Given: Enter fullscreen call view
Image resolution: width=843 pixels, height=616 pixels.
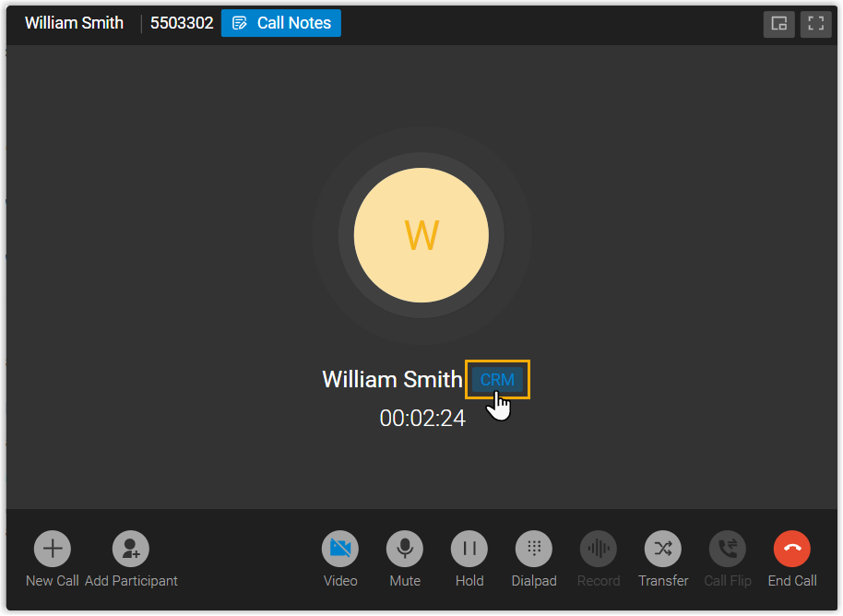Looking at the screenshot, I should [815, 24].
